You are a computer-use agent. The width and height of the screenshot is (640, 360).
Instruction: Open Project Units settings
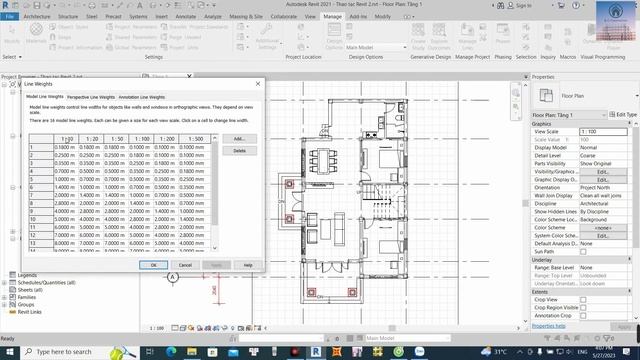click(180, 47)
